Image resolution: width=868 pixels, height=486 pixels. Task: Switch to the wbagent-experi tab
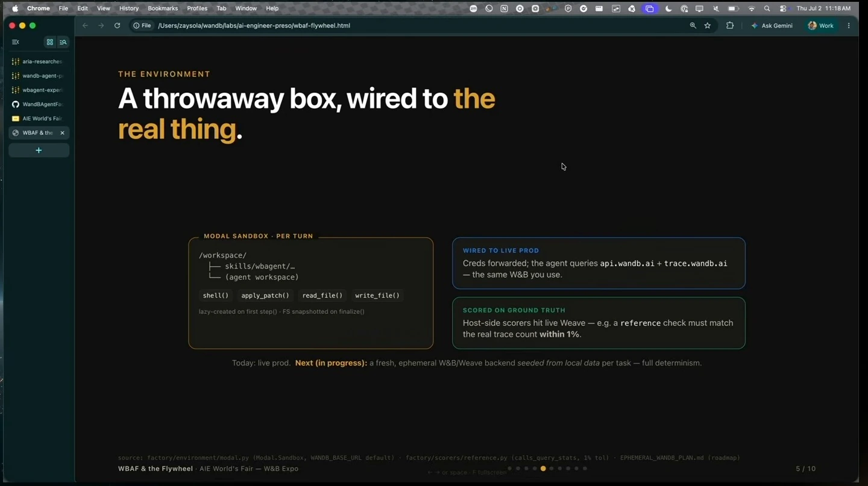pyautogui.click(x=39, y=90)
